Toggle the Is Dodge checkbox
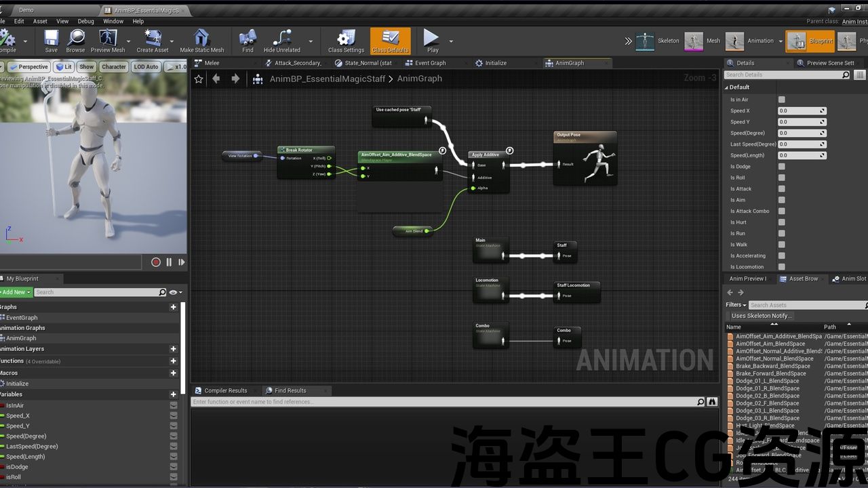The image size is (868, 488). (x=781, y=167)
